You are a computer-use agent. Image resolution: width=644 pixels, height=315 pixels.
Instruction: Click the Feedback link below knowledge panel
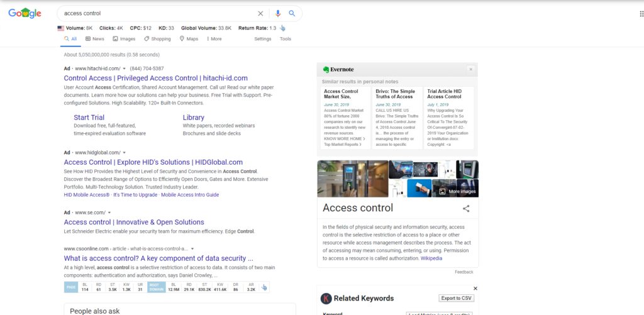[x=464, y=272]
